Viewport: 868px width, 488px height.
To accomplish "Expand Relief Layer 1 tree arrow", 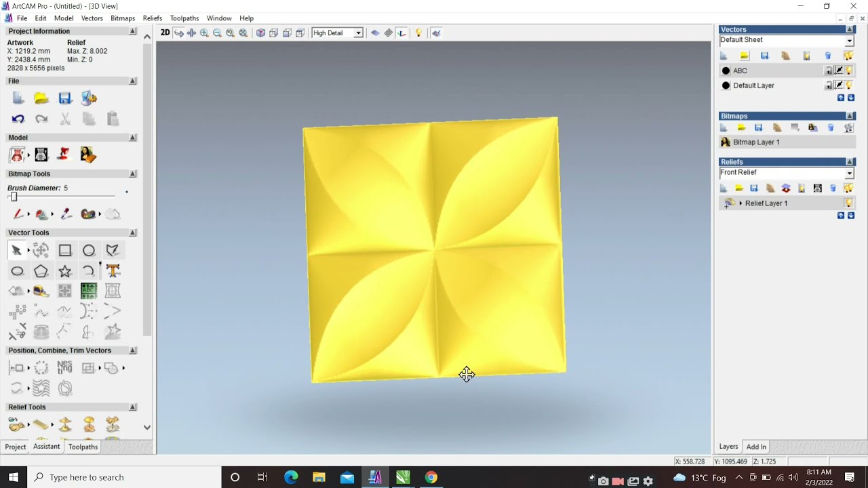I will point(741,203).
